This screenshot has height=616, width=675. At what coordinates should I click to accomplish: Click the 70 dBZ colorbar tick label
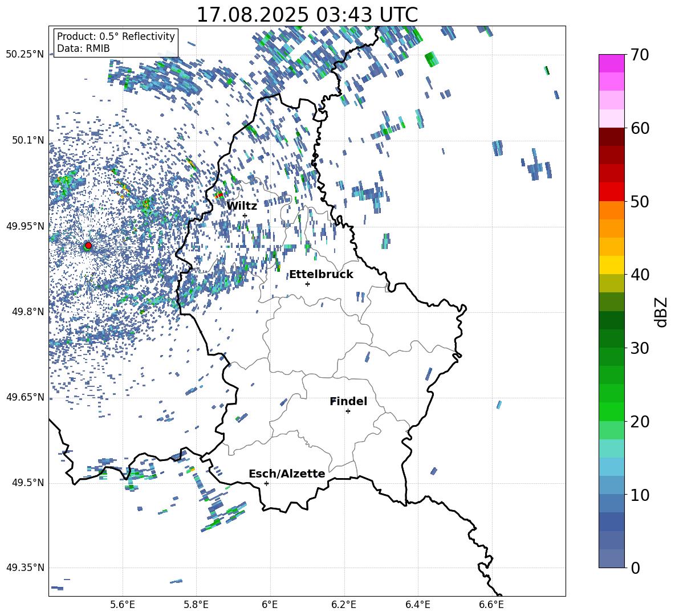tap(640, 55)
